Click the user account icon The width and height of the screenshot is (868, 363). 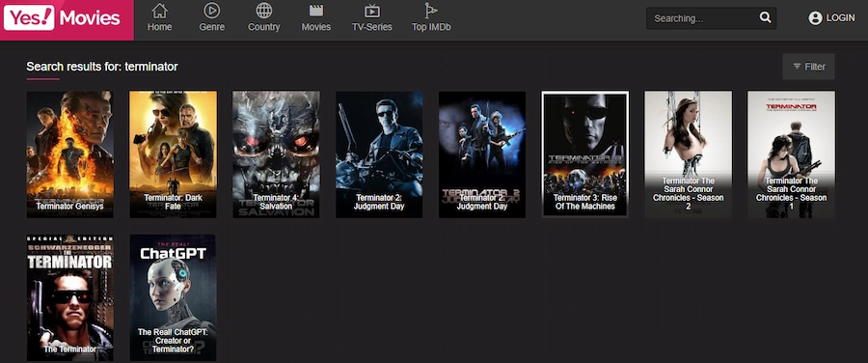815,18
